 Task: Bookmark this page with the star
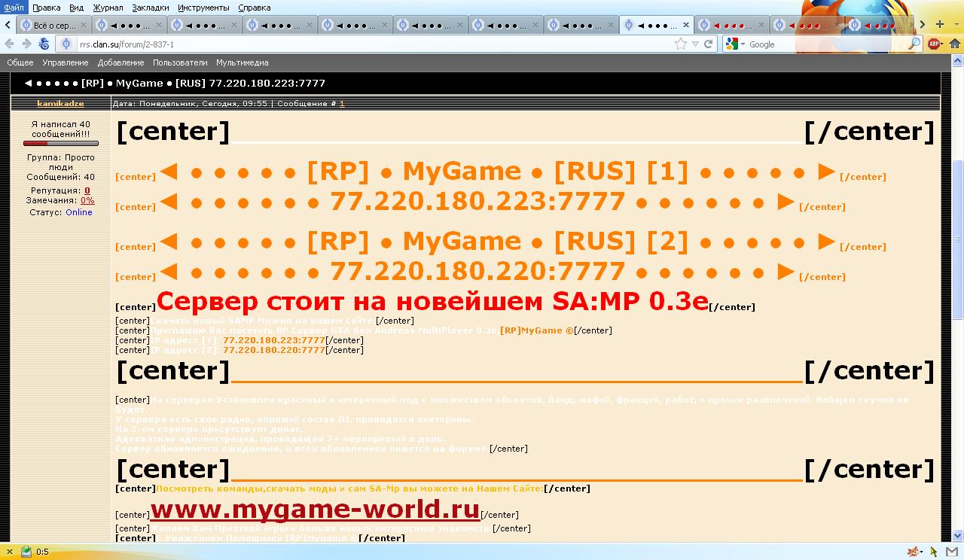pos(681,44)
